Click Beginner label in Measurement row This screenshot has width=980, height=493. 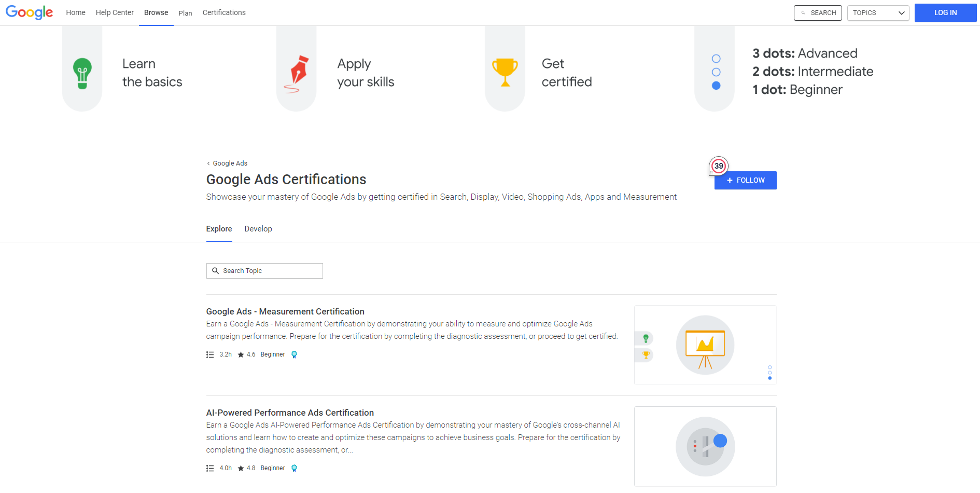coord(273,354)
